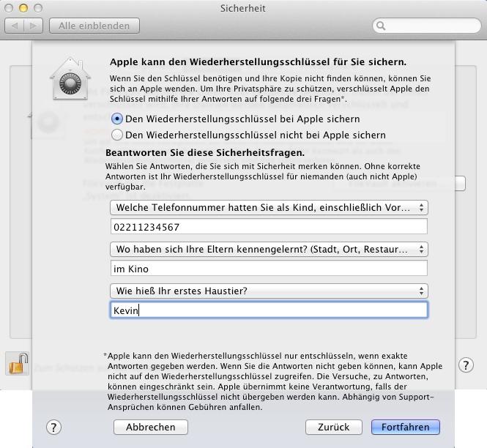Click the FileVault house safe icon
487x448 pixels.
pyautogui.click(x=70, y=79)
